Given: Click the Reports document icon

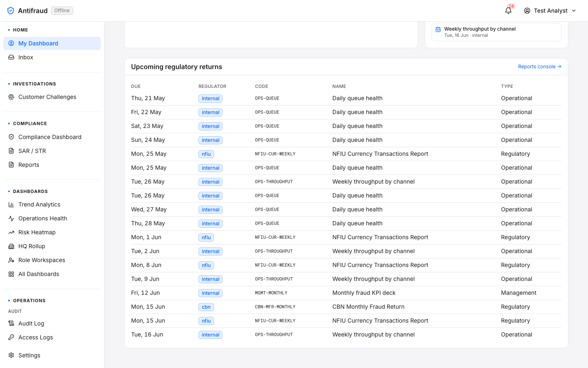Looking at the screenshot, I should [11, 165].
